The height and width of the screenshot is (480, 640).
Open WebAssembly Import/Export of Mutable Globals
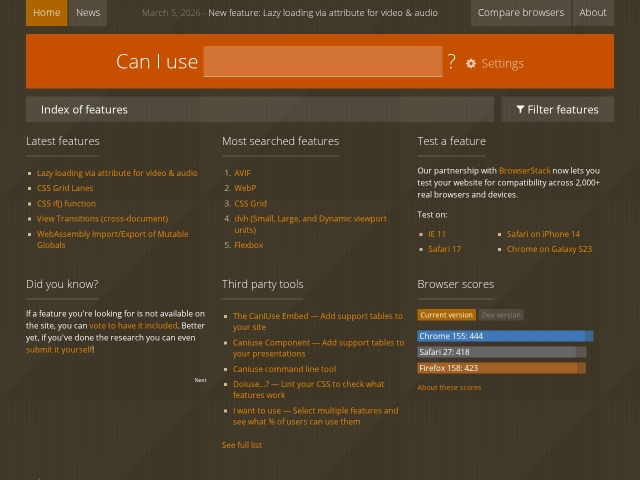click(112, 239)
